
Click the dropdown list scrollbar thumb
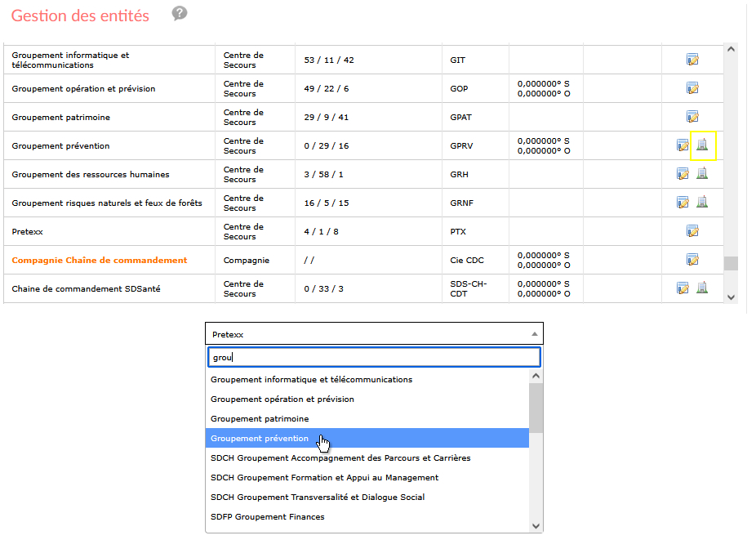(536, 408)
